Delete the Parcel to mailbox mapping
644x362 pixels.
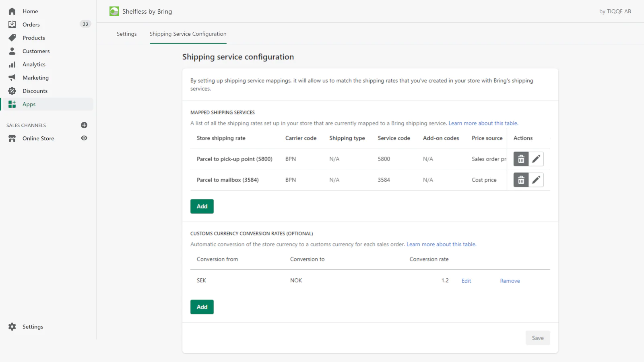coord(521,180)
